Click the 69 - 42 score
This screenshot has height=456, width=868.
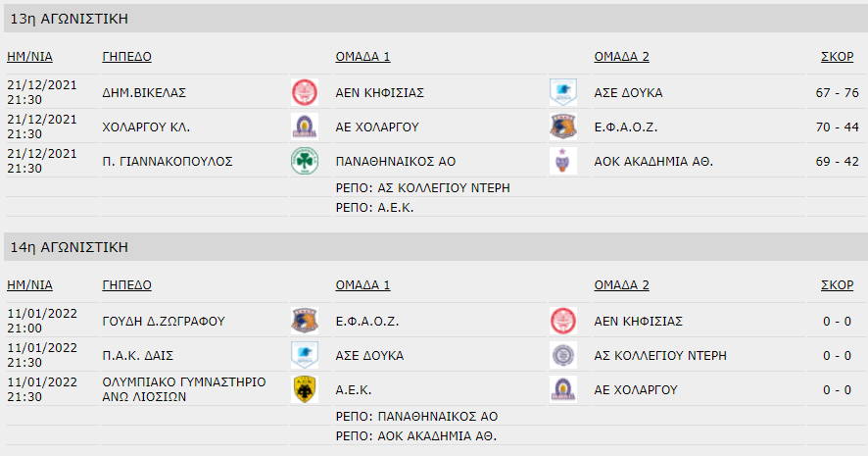837,161
